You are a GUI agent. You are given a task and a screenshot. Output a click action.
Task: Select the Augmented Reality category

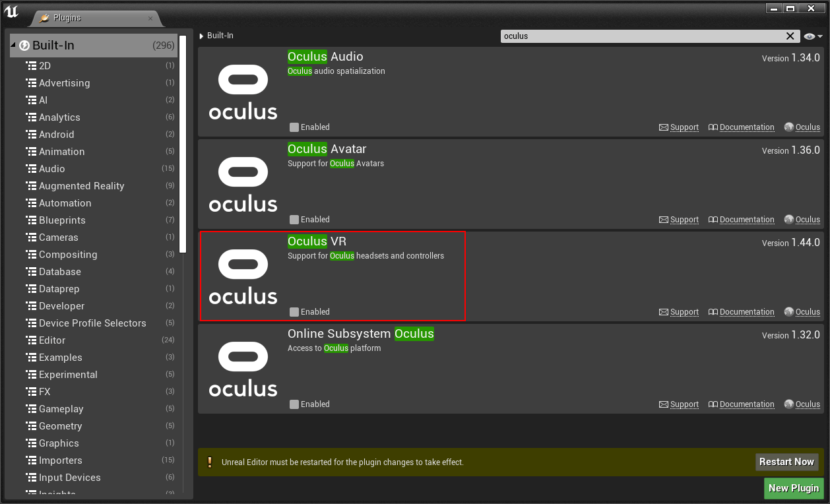pos(94,186)
